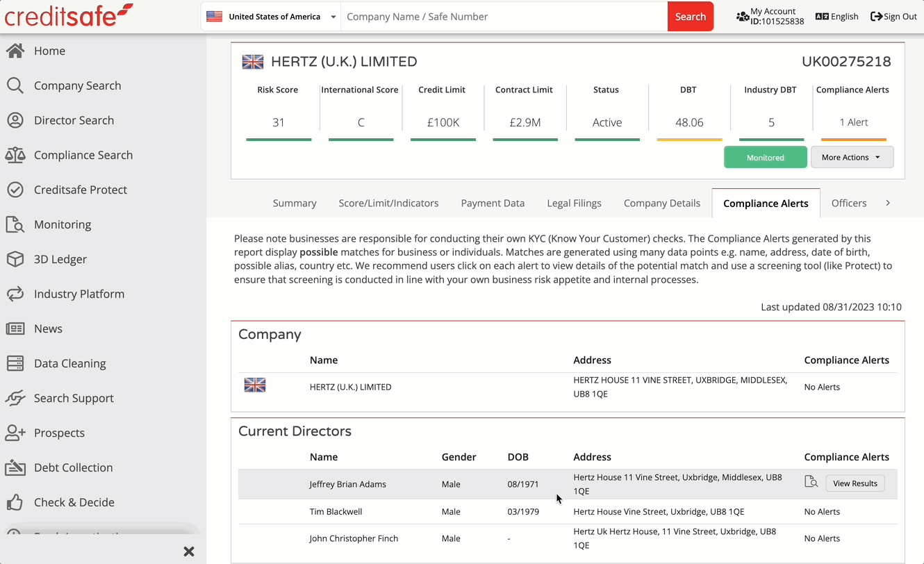924x564 pixels.
Task: Click the Last updated 08/31/2023 10:10 timestamp
Action: tap(831, 307)
